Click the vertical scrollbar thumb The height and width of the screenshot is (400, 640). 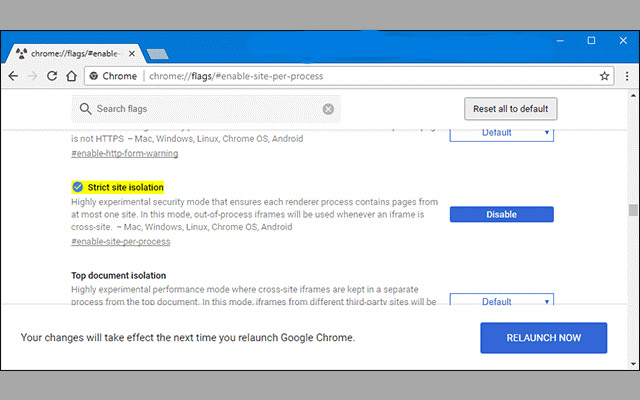click(x=633, y=210)
